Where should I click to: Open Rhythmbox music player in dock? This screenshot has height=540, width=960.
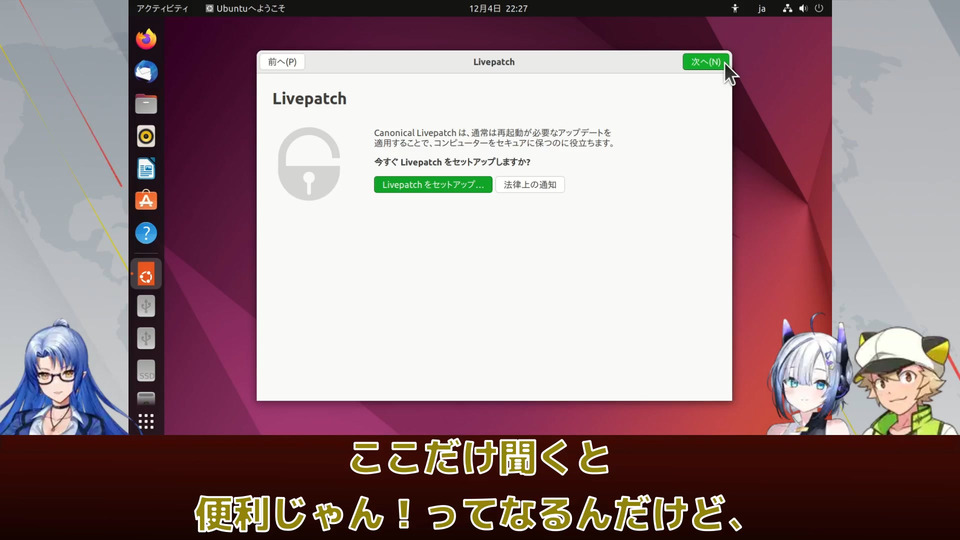pos(146,136)
